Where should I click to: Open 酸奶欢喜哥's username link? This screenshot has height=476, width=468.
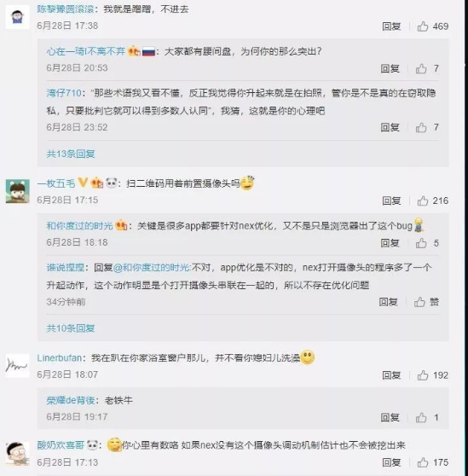click(x=61, y=445)
